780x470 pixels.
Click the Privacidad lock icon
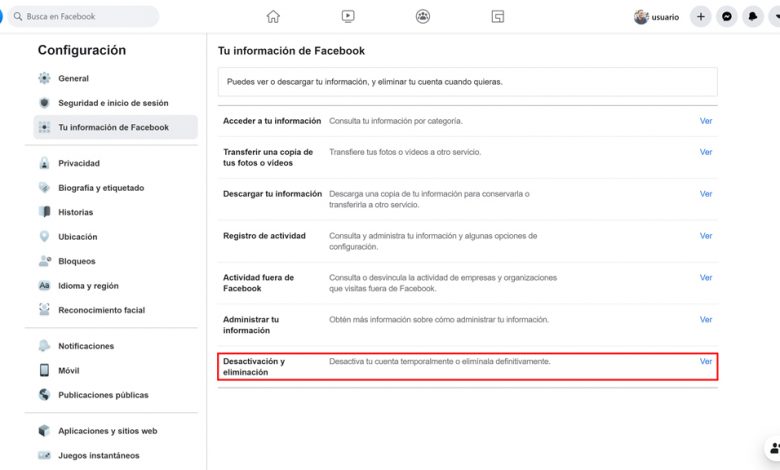click(44, 163)
